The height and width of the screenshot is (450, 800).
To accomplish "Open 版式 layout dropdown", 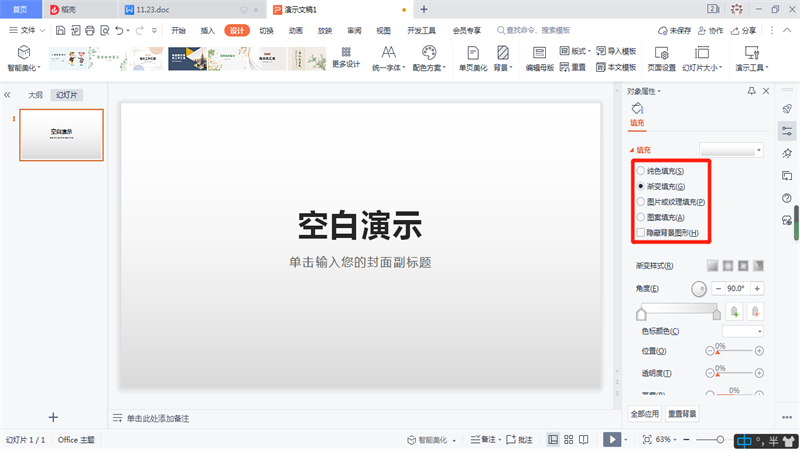I will coord(575,51).
